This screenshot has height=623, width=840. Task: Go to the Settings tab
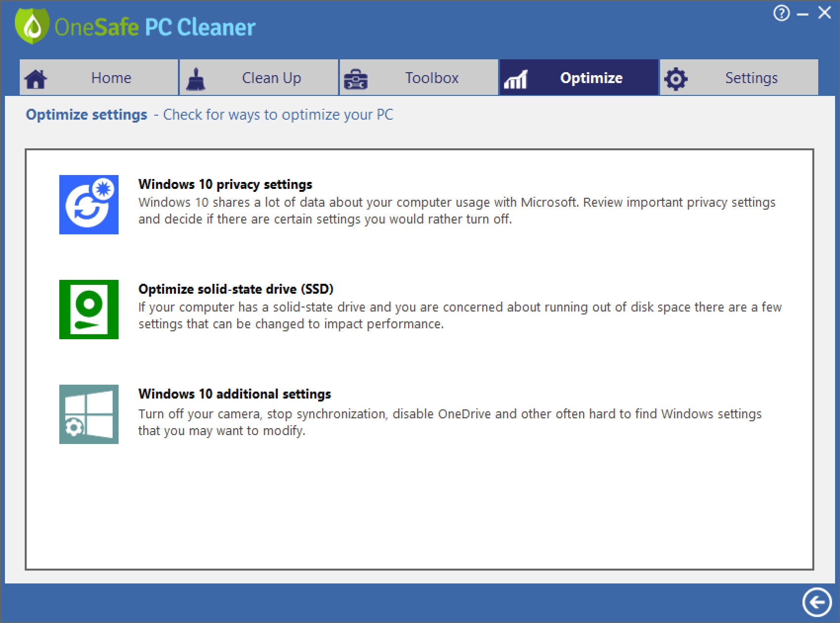pyautogui.click(x=739, y=77)
